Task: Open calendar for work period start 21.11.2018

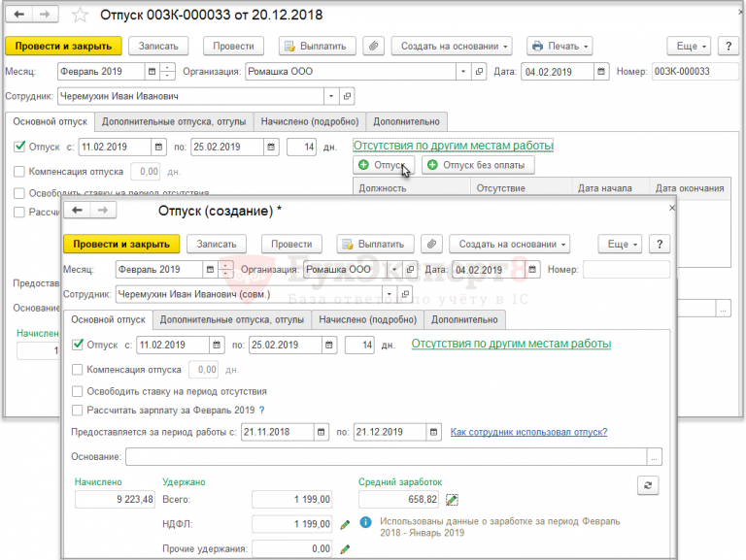Action: [x=322, y=432]
